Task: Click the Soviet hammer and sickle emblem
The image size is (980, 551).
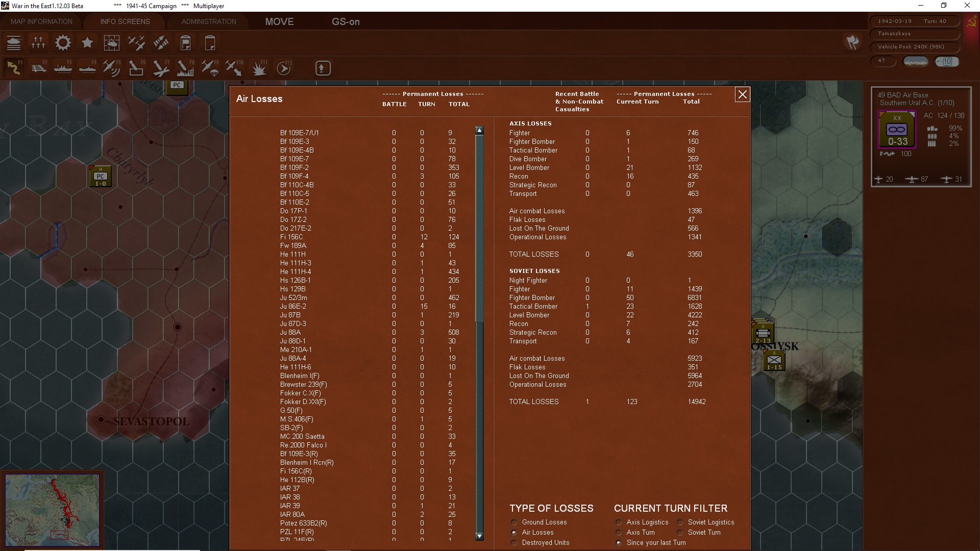Action: [972, 22]
